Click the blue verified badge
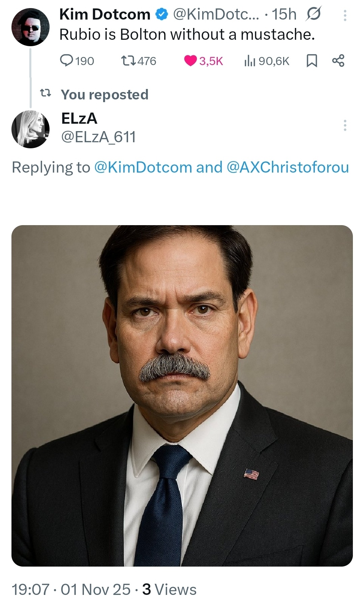Screen dimensions: 364x604 point(161,14)
